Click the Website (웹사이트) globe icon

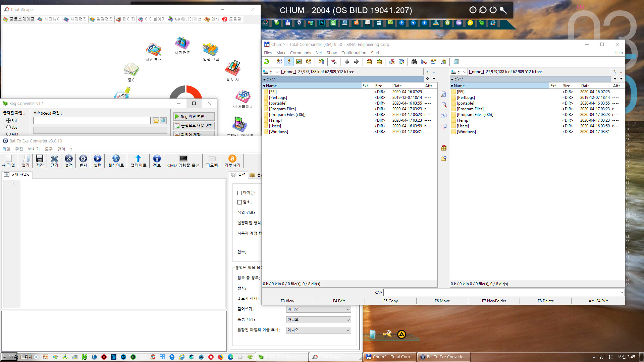[116, 161]
